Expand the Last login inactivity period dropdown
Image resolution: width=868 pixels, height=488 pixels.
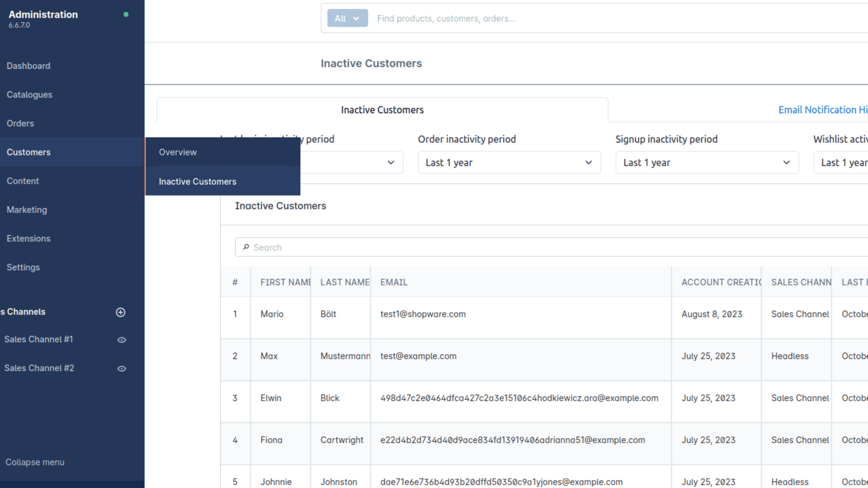pos(391,163)
